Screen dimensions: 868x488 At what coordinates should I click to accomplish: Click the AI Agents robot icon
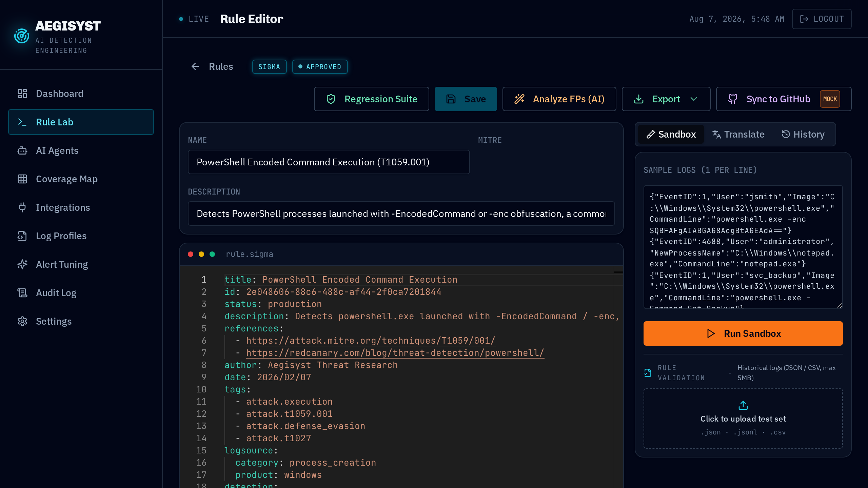pos(22,150)
